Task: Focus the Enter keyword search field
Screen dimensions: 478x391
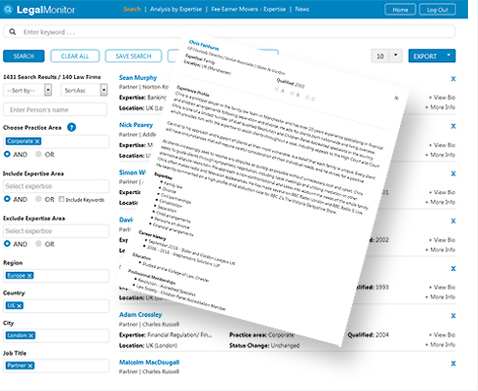Action: pos(229,32)
